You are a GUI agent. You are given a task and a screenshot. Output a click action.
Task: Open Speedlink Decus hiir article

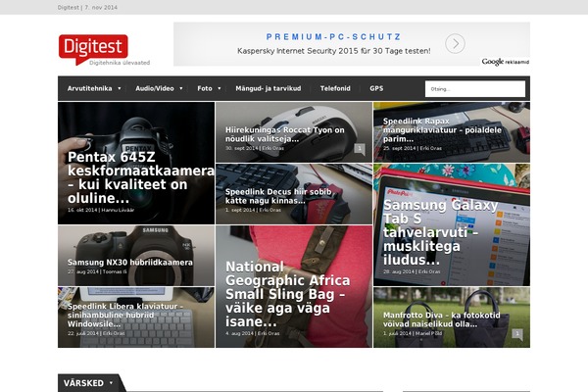pyautogui.click(x=278, y=196)
